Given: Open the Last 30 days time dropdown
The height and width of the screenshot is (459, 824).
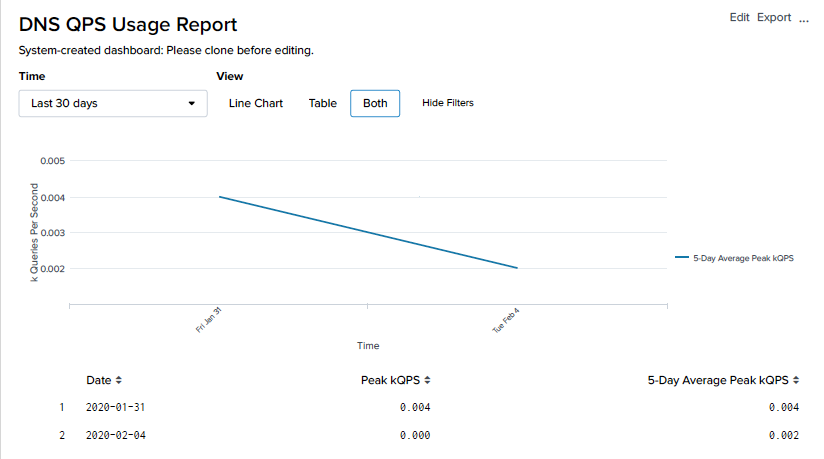Looking at the screenshot, I should [112, 103].
